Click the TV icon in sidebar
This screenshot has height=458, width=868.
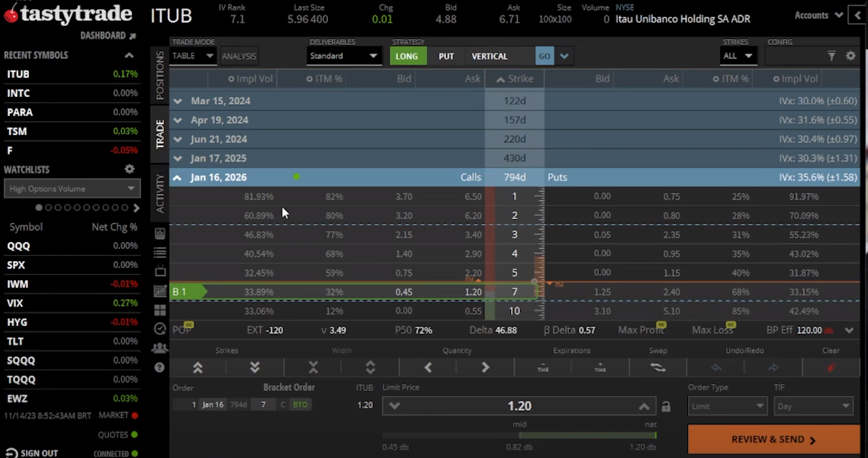click(x=159, y=272)
